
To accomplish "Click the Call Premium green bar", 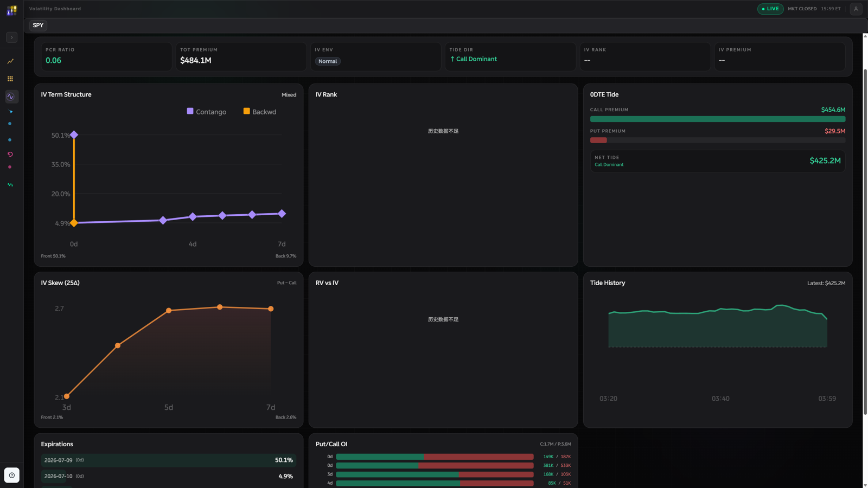I will [718, 119].
